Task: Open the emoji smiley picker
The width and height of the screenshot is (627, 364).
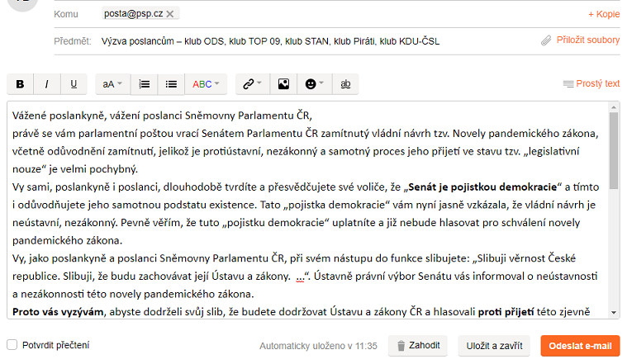Action: pyautogui.click(x=315, y=84)
